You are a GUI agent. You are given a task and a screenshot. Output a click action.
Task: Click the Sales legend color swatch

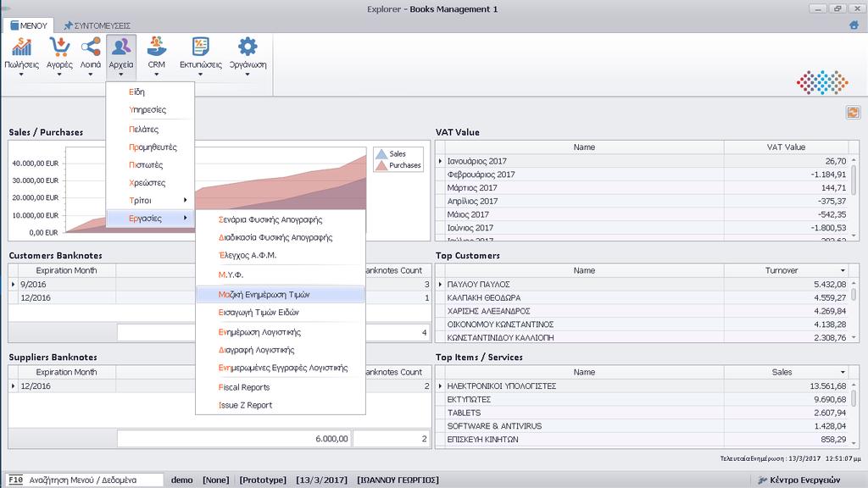pyautogui.click(x=381, y=154)
